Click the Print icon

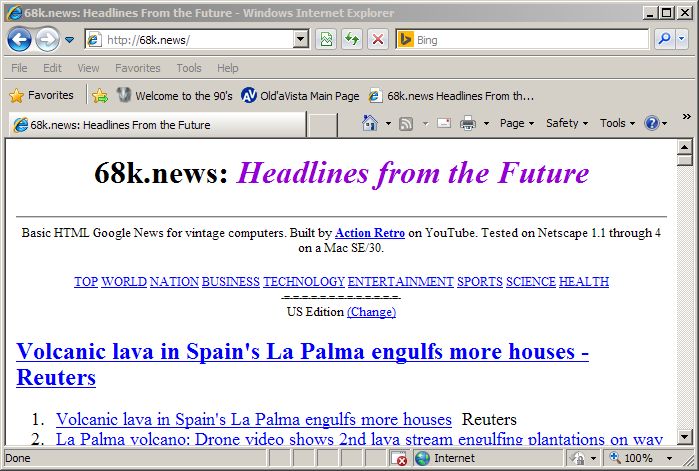pyautogui.click(x=468, y=123)
